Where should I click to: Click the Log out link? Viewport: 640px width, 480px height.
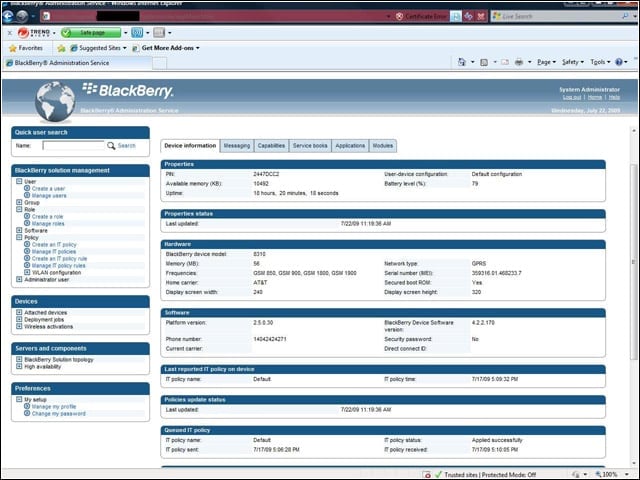pos(572,97)
